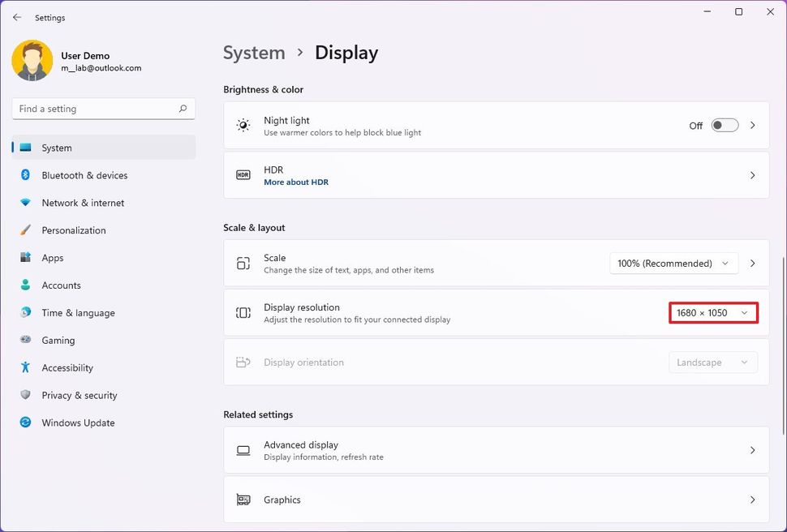Click the Privacy & security shield icon

(x=25, y=396)
